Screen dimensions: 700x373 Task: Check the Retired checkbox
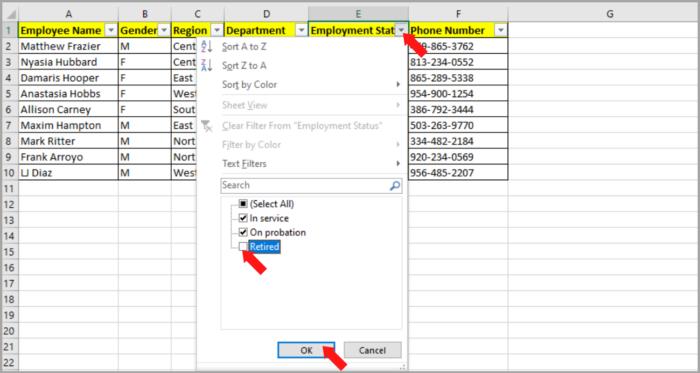coord(243,246)
